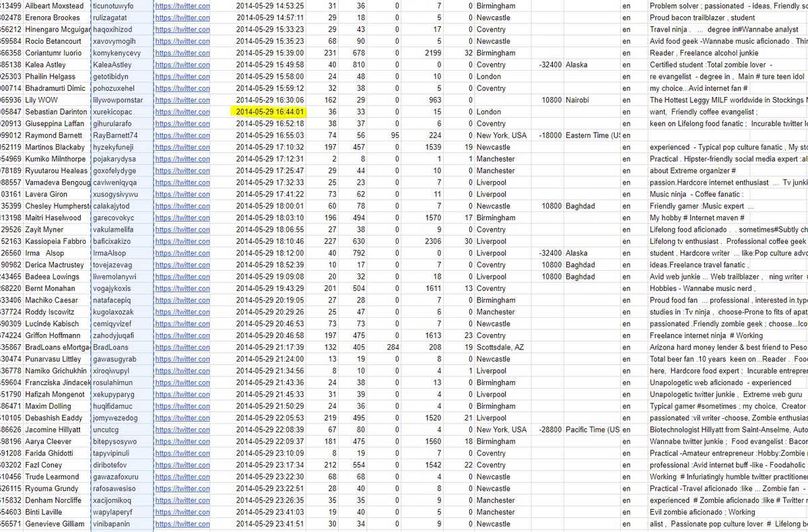The image size is (808, 532).
Task: Select the username cell xusogysivywu
Action: pyautogui.click(x=114, y=195)
